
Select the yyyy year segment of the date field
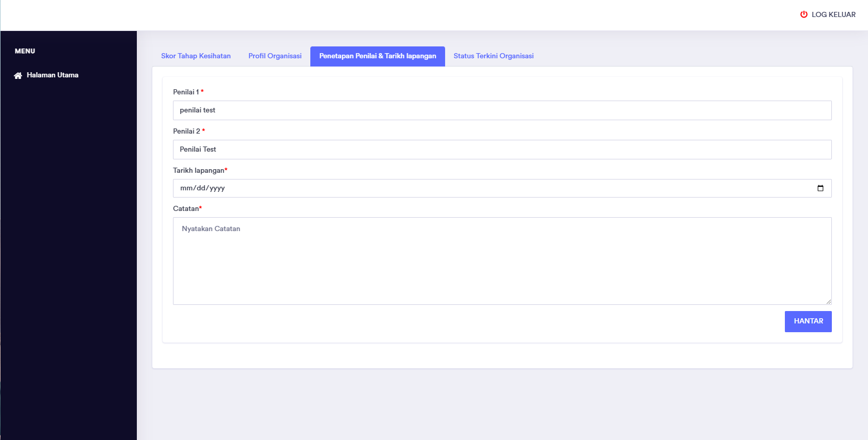(217, 188)
